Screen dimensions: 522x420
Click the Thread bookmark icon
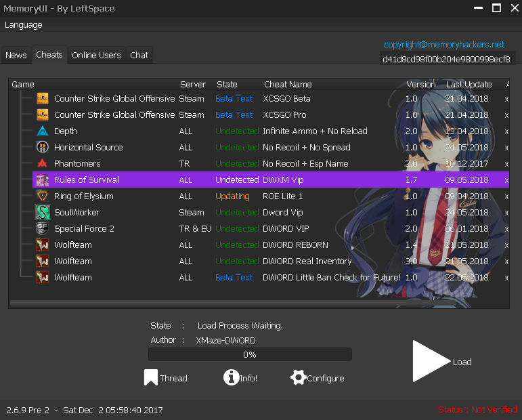pyautogui.click(x=151, y=377)
